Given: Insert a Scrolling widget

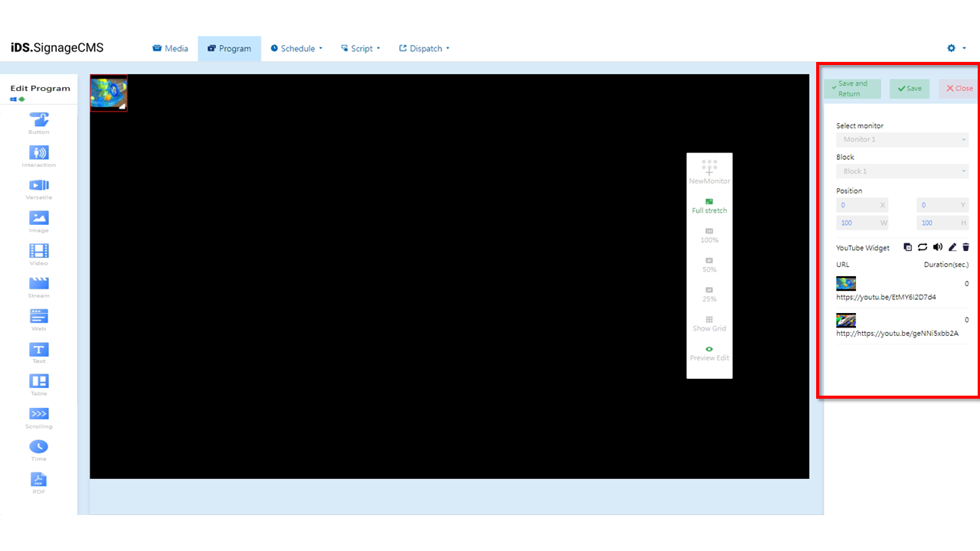Looking at the screenshot, I should coord(38,416).
